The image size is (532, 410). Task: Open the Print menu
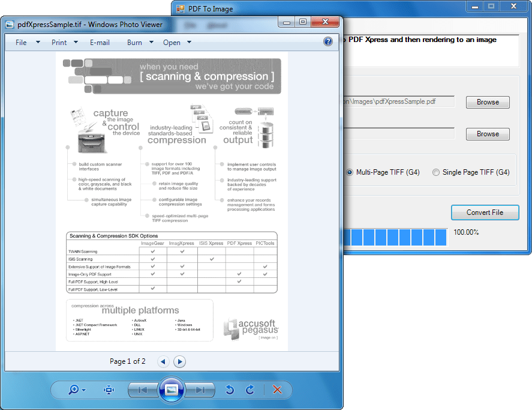tap(59, 43)
